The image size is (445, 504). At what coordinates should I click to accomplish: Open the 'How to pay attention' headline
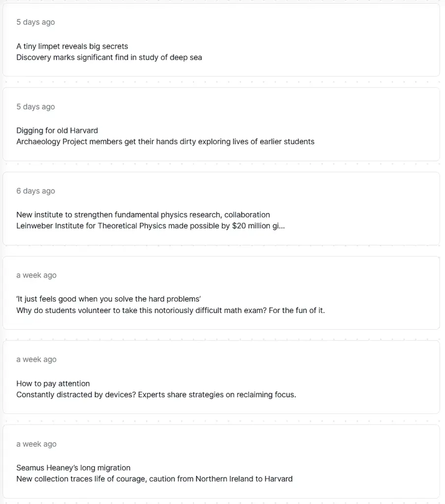(x=53, y=383)
